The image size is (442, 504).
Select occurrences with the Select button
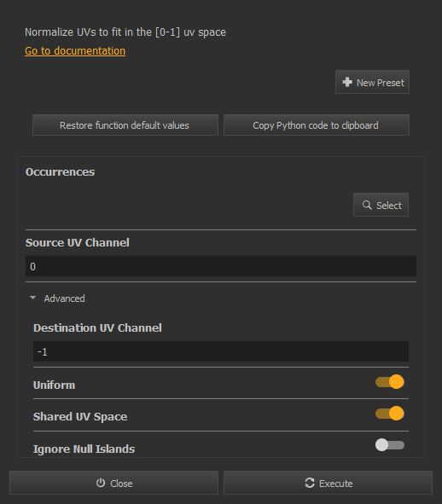(x=381, y=205)
